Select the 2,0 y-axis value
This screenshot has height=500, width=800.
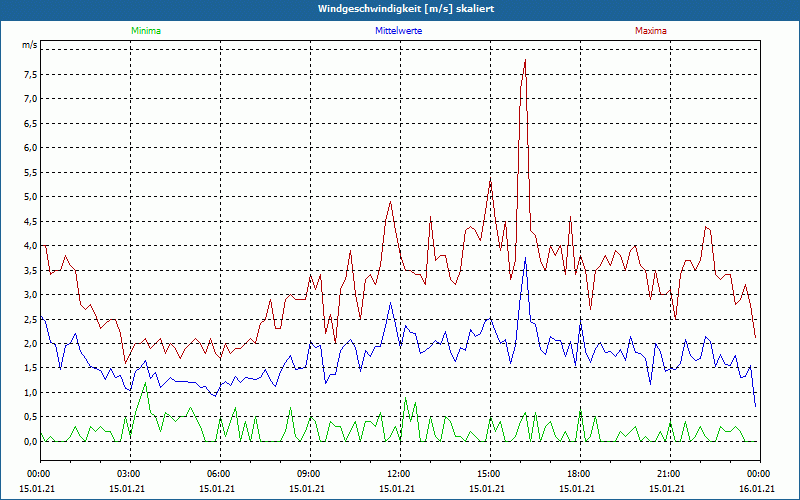coord(31,344)
